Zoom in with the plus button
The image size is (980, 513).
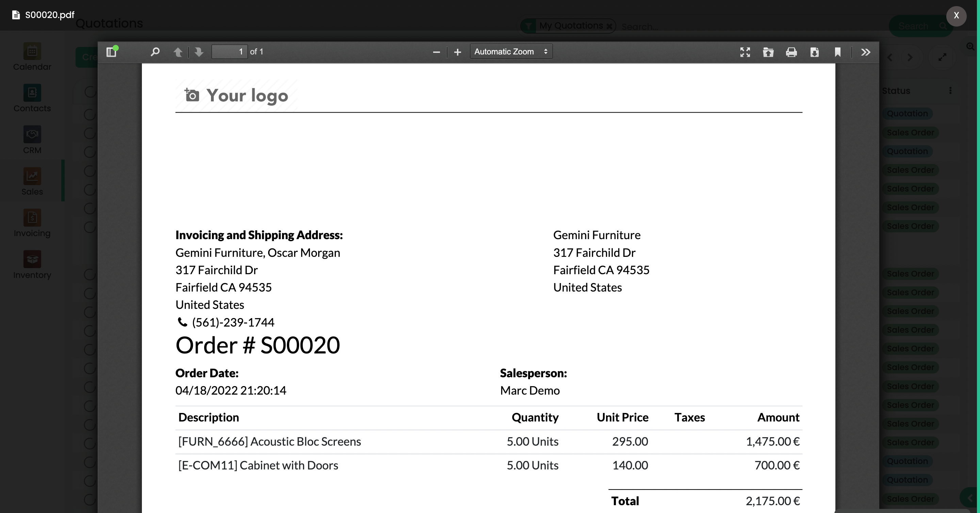458,52
